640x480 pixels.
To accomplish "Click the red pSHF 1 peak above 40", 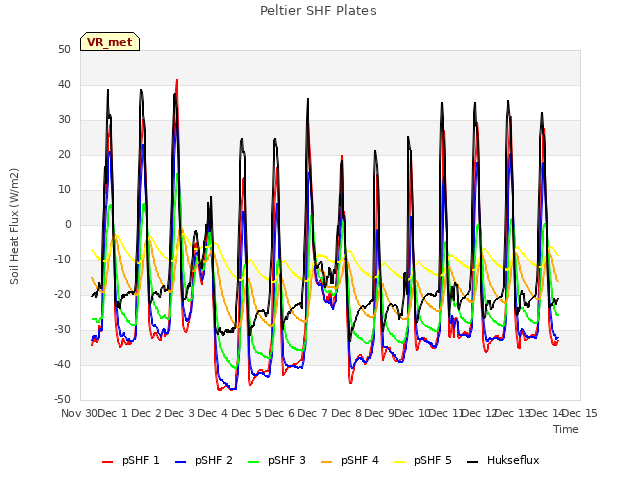I will pos(177,81).
